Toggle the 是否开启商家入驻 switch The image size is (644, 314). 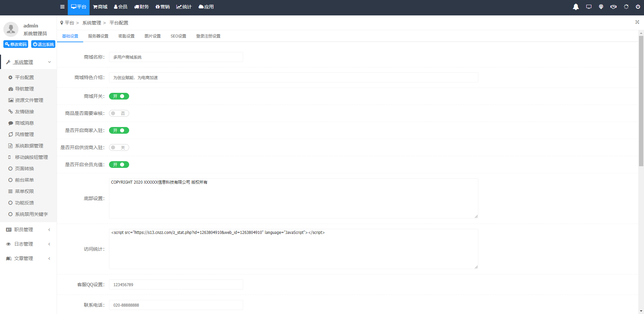119,130
